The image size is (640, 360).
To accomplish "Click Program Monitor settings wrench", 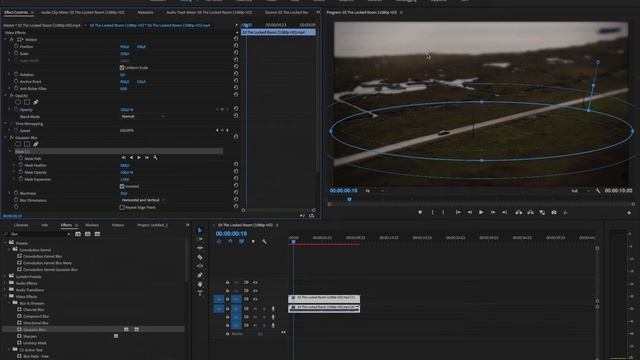I will 598,191.
